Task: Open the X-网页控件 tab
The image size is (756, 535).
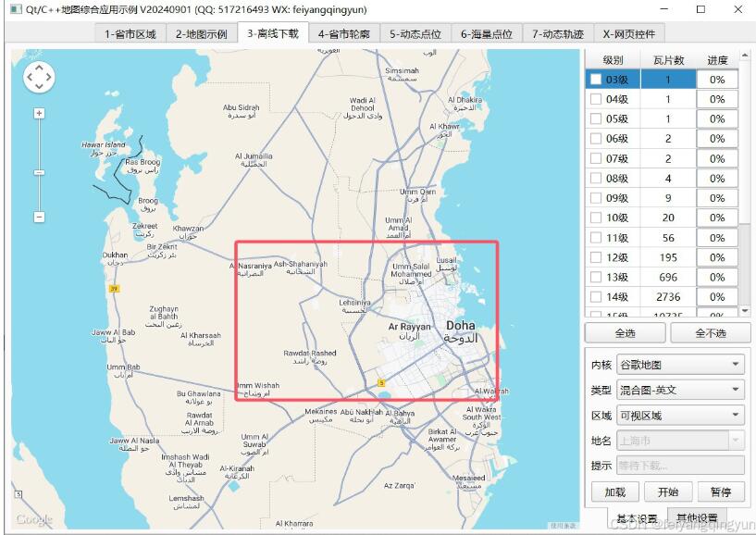Action: coord(629,33)
